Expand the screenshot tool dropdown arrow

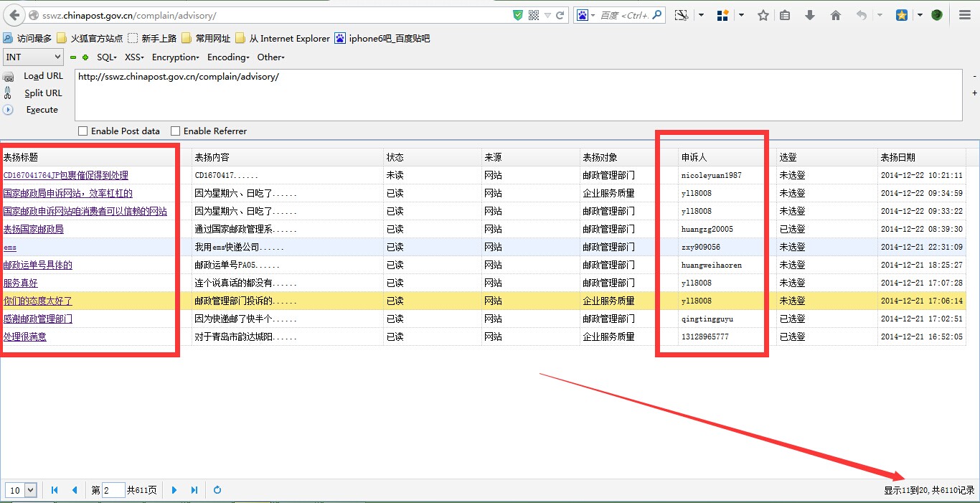click(701, 15)
